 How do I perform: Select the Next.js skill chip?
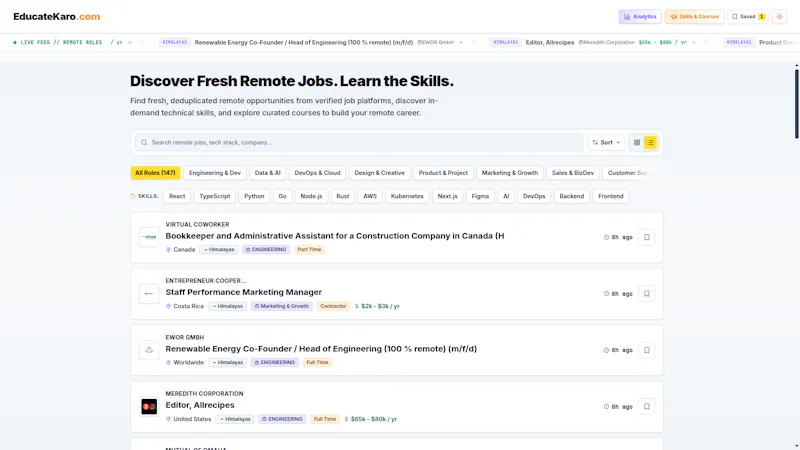pos(447,196)
